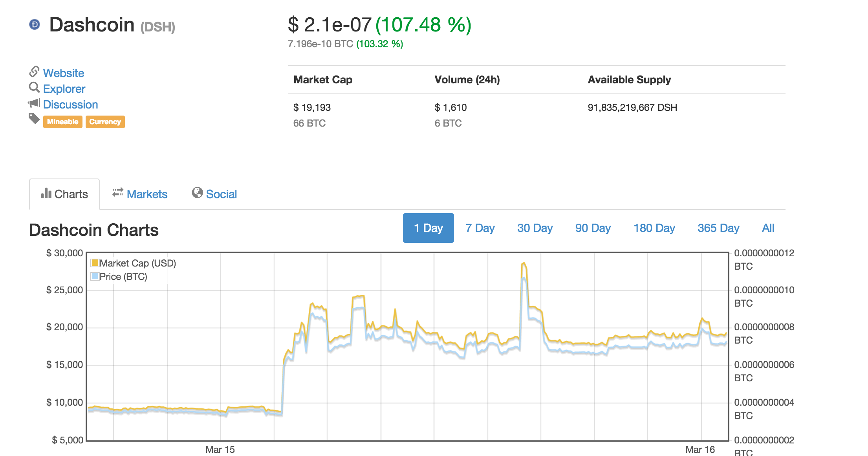Click the tag icon beside Mineable
868x456 pixels.
[34, 118]
